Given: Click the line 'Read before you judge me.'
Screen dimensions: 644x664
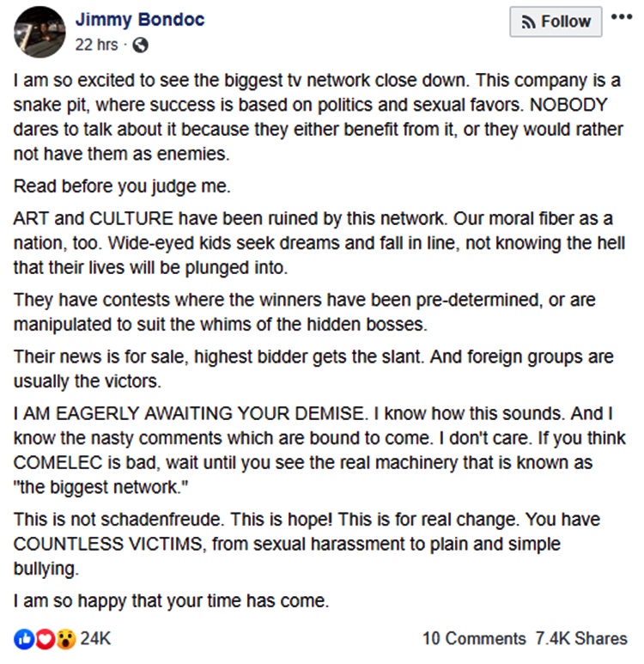Looking at the screenshot, I should pos(122,186).
